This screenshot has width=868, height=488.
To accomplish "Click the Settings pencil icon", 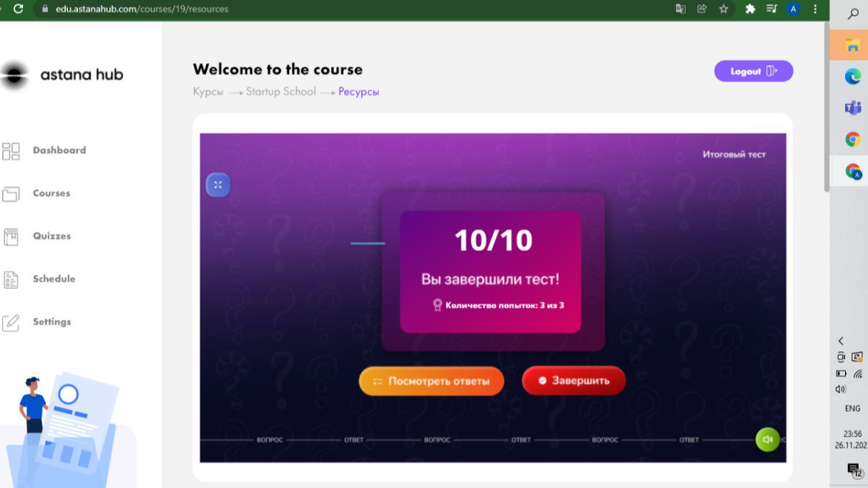I will pos(11,322).
